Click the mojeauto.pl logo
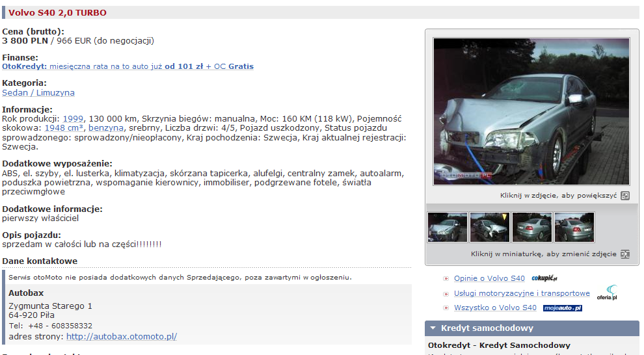Image resolution: width=644 pixels, height=355 pixels. 562,308
